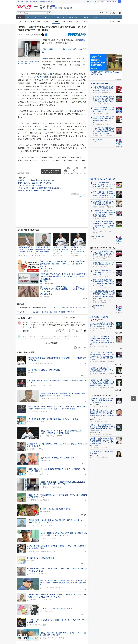The height and width of the screenshot is (644, 138).
Task: Open related link Dバックス契約の吉川
Action: pos(30,185)
